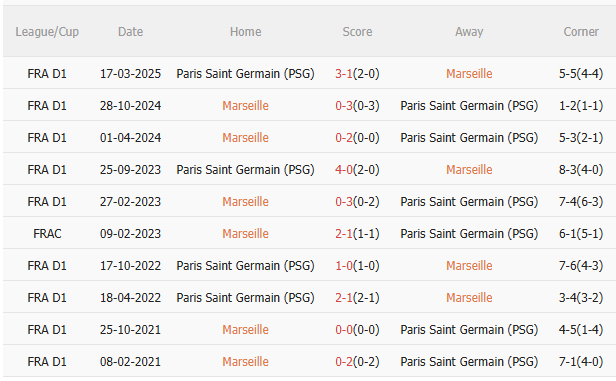Click the Corner column header
Viewport: 616px width, 381px height.
(581, 32)
